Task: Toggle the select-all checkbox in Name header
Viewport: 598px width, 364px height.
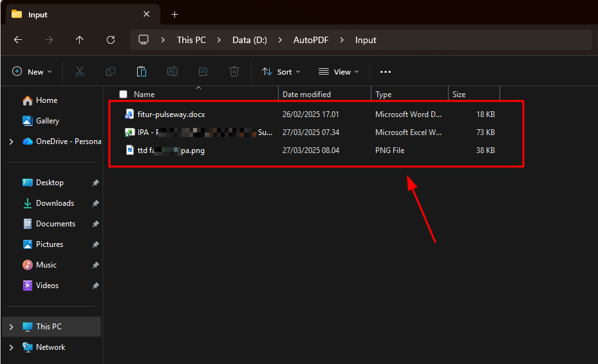Action: [123, 94]
